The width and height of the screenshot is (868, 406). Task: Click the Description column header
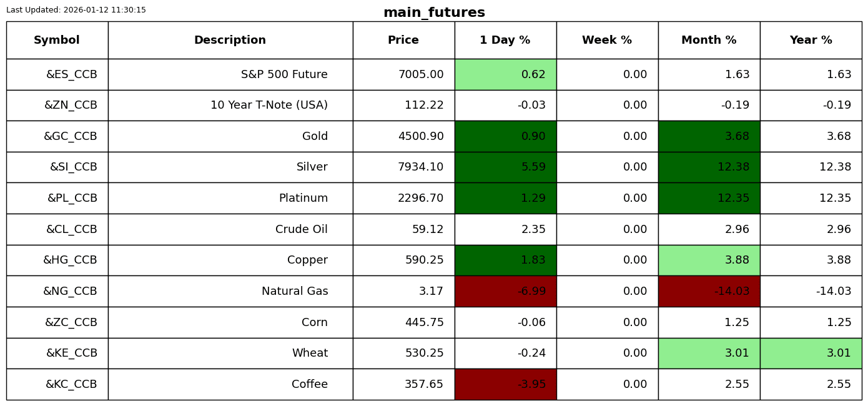tap(230, 41)
